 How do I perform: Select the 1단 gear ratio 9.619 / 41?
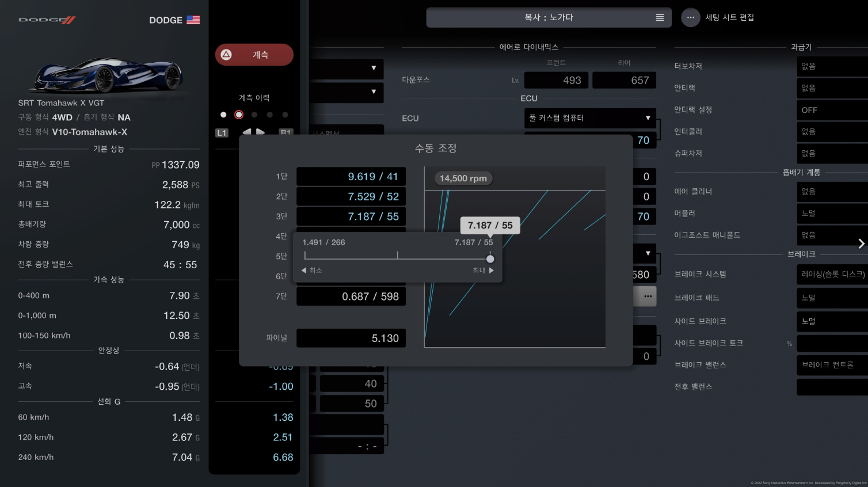click(351, 177)
